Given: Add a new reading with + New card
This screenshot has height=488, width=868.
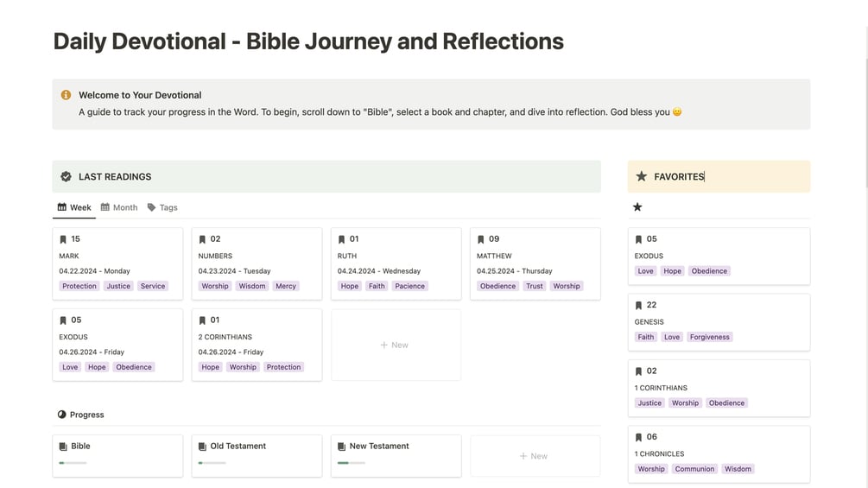Looking at the screenshot, I should click(x=395, y=345).
